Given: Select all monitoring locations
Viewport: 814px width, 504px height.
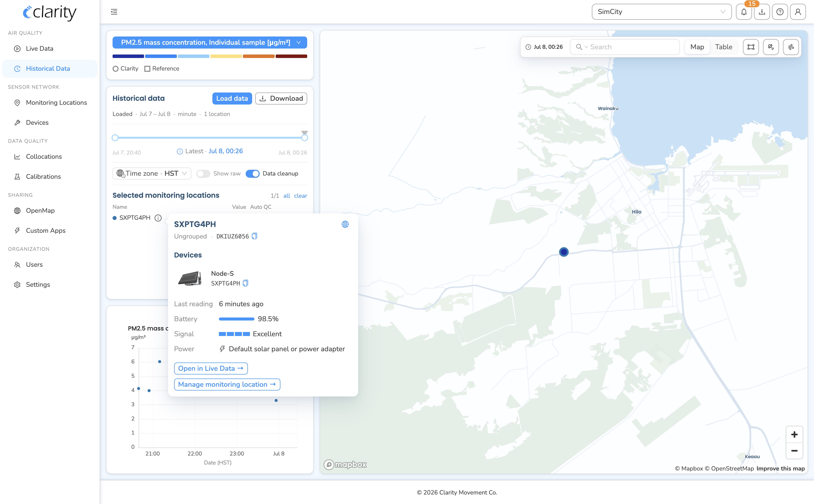Looking at the screenshot, I should point(286,196).
